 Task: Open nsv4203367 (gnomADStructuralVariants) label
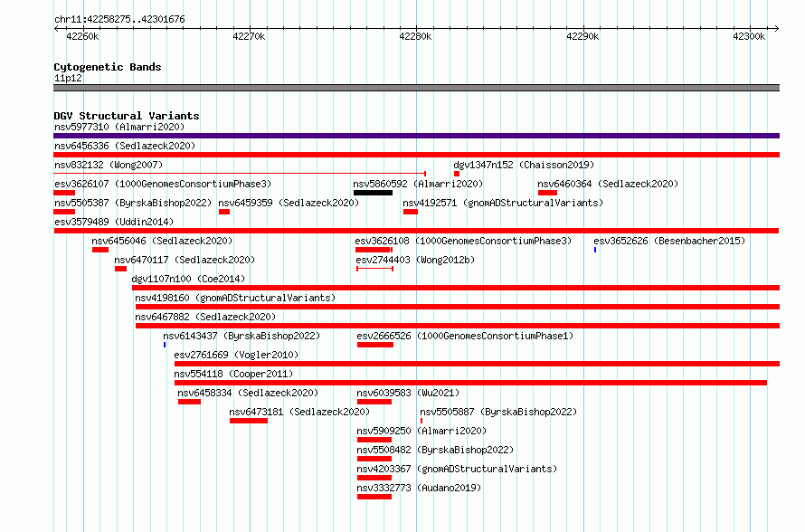[x=457, y=469]
